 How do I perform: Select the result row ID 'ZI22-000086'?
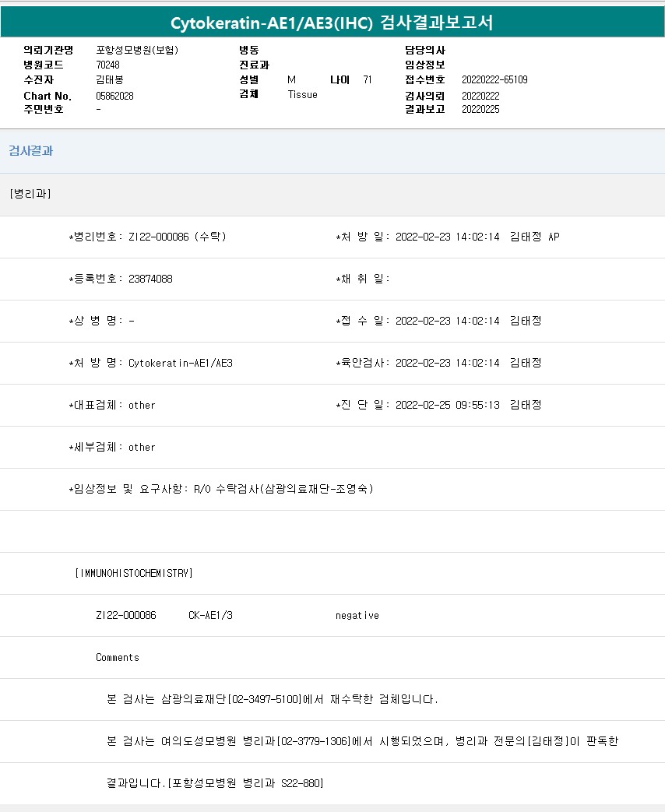click(126, 615)
